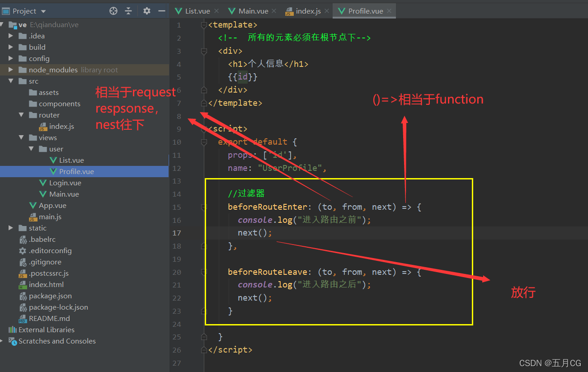Viewport: 588px width, 372px height.
Task: Expand the build folder
Action: point(11,47)
